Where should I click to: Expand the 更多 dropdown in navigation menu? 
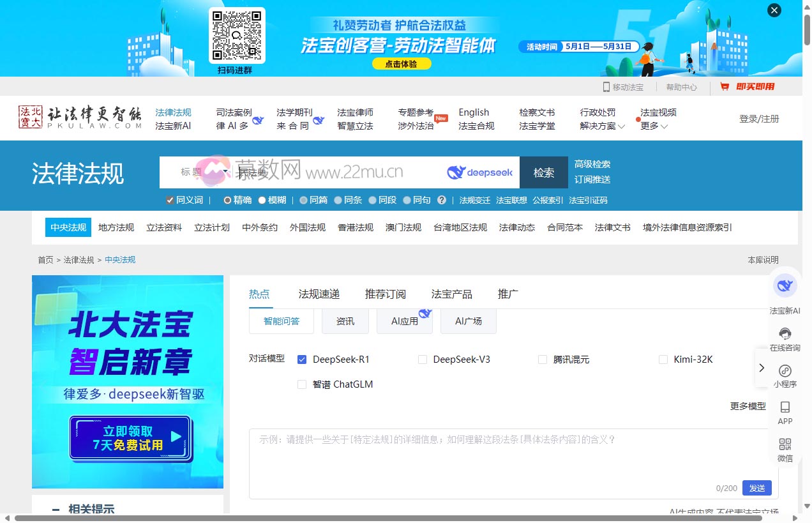coord(652,126)
